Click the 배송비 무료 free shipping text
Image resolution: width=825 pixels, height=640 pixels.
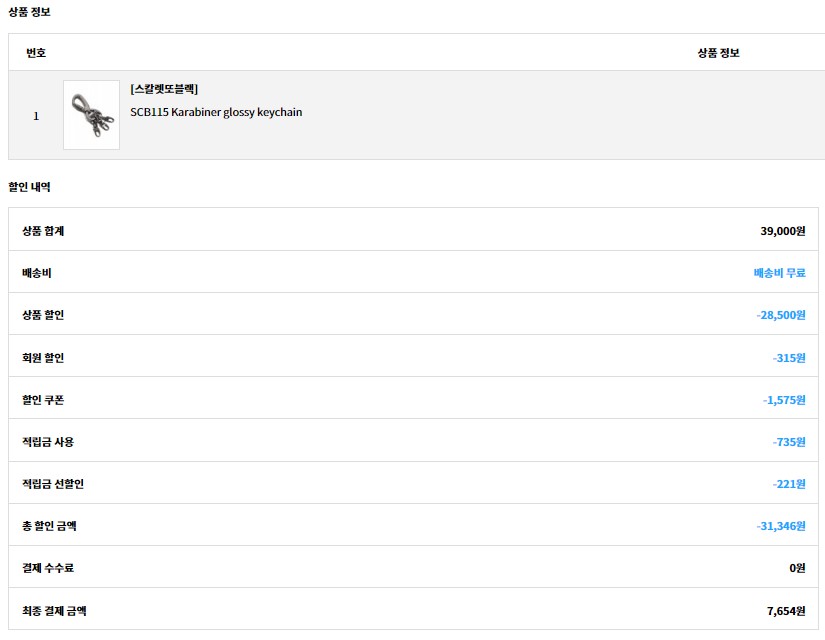(779, 272)
